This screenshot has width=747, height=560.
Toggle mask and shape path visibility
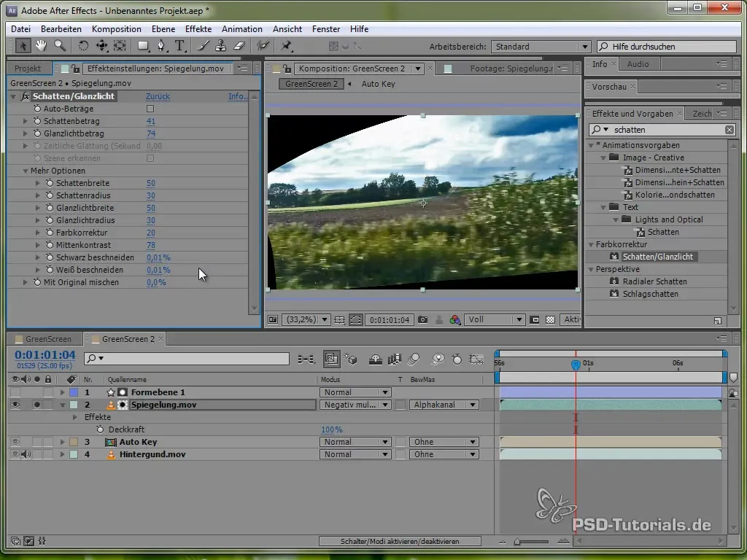tap(355, 319)
